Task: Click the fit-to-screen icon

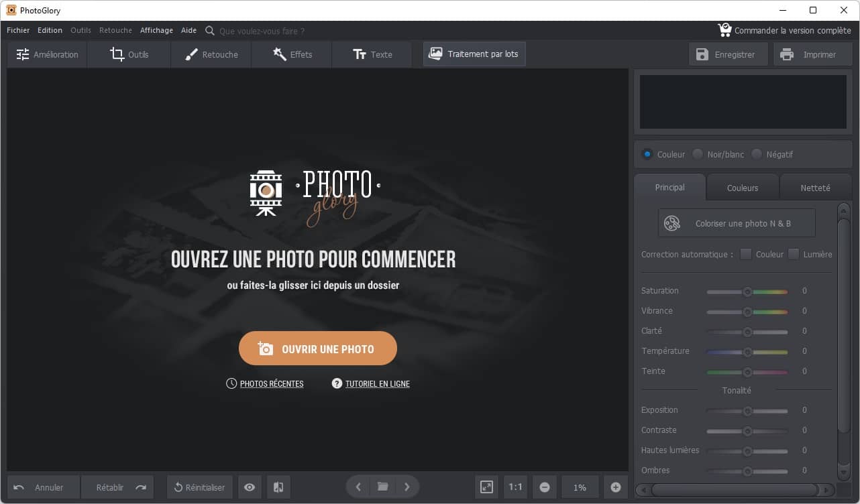Action: 486,487
